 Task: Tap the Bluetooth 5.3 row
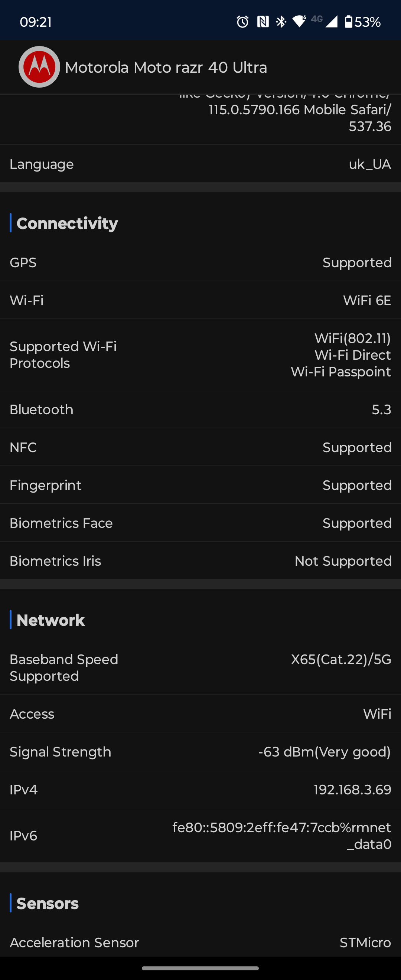[x=200, y=409]
